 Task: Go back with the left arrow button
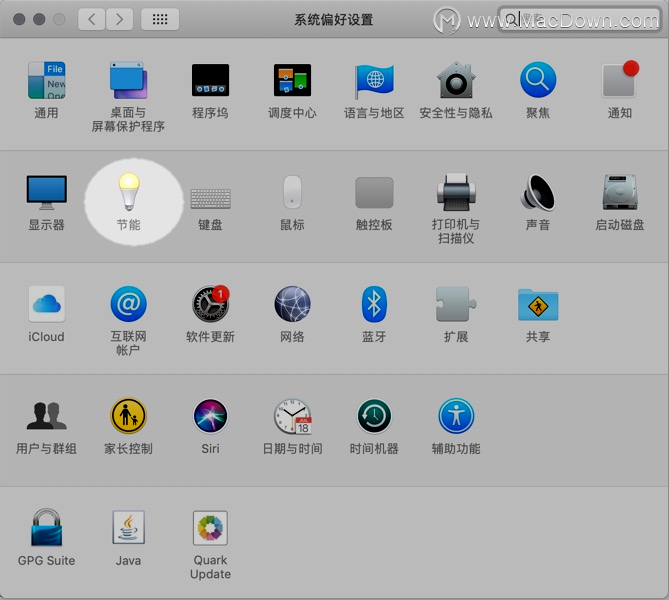91,19
